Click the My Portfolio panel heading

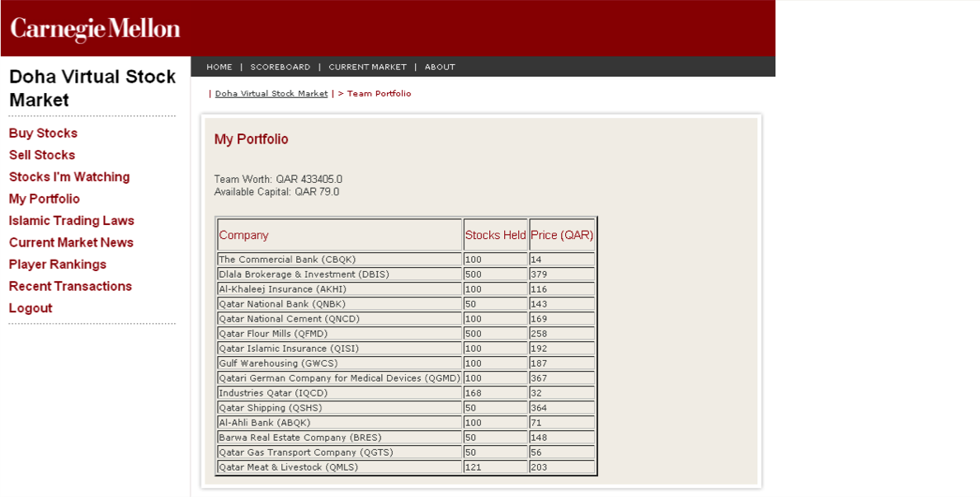[252, 139]
